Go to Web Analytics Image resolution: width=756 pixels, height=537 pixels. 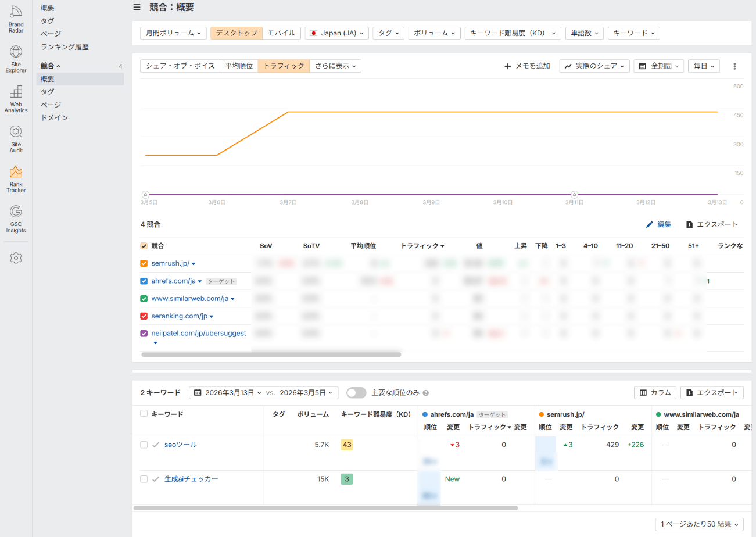[x=16, y=98]
